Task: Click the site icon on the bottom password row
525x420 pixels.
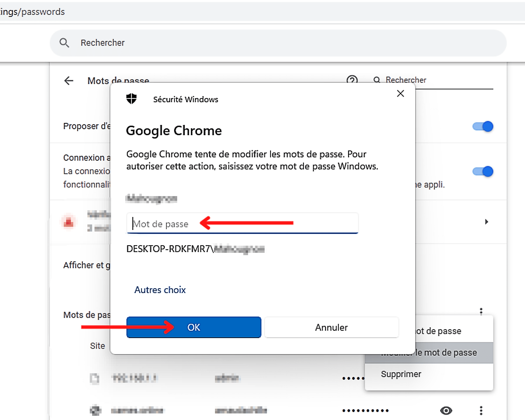Action: [95, 410]
